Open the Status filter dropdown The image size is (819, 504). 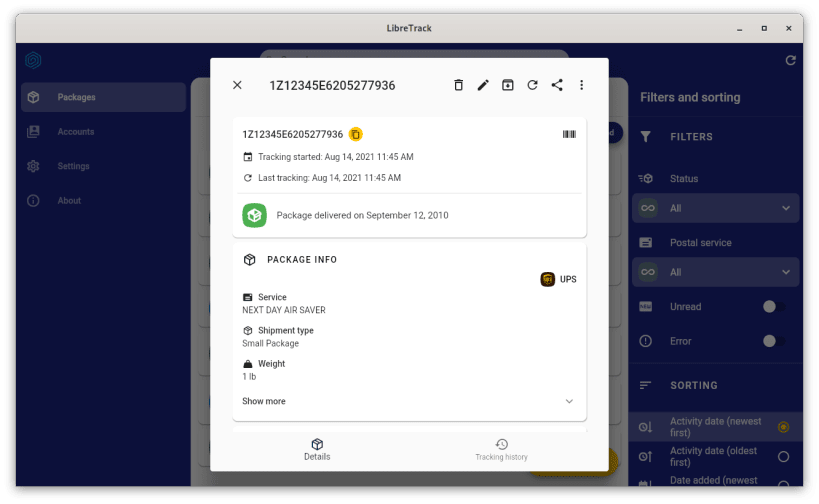pos(715,208)
